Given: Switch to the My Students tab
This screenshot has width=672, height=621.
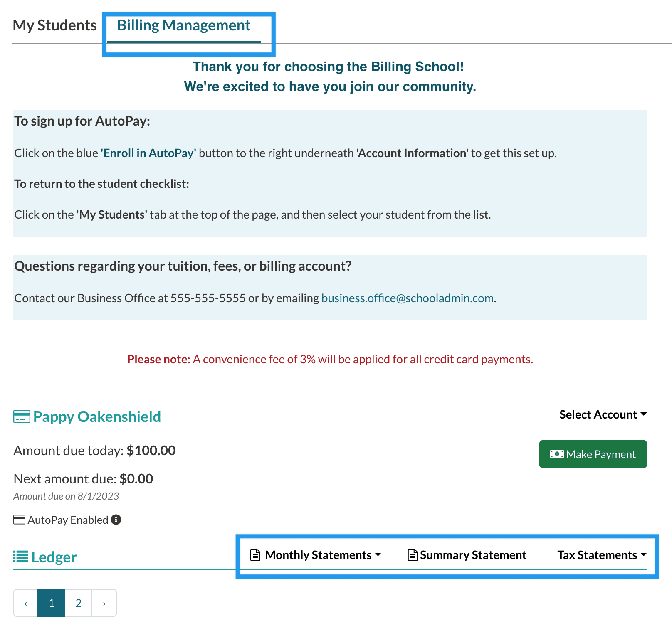Looking at the screenshot, I should 55,25.
